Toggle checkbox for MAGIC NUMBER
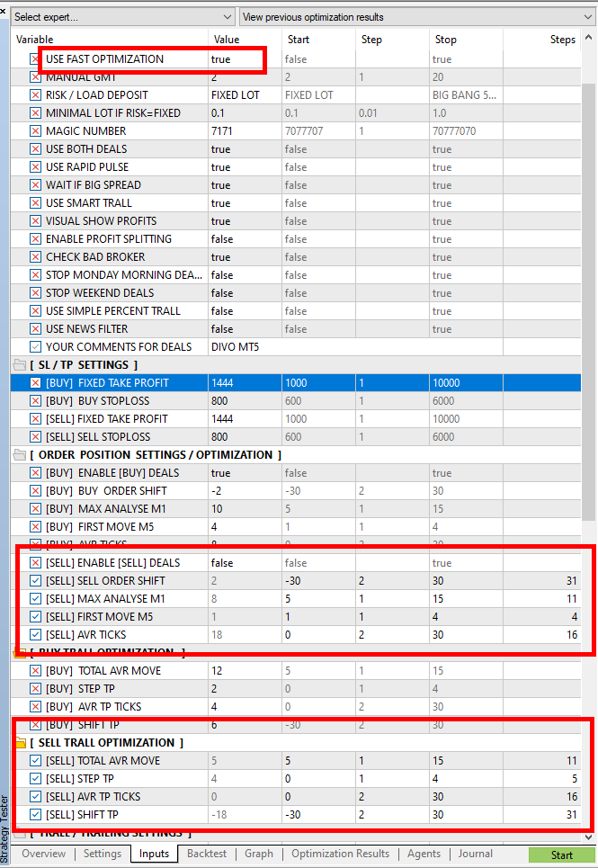The image size is (598, 868). [x=35, y=130]
